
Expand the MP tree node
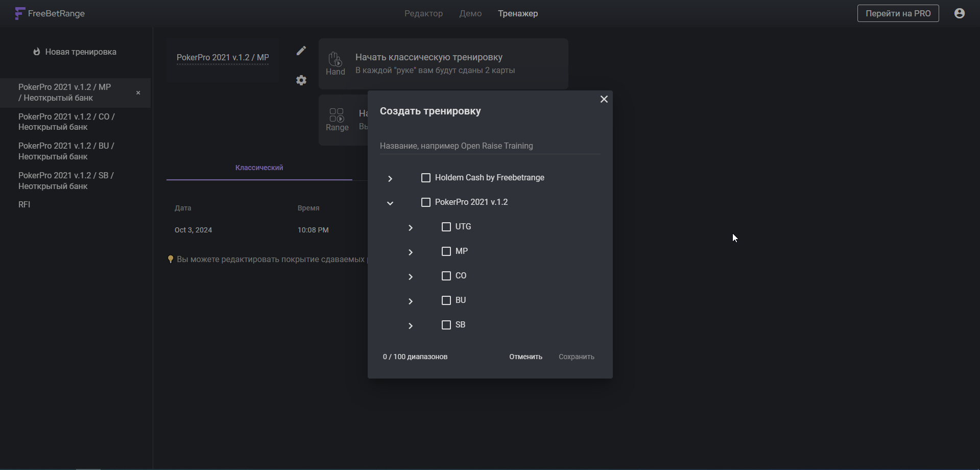click(411, 252)
